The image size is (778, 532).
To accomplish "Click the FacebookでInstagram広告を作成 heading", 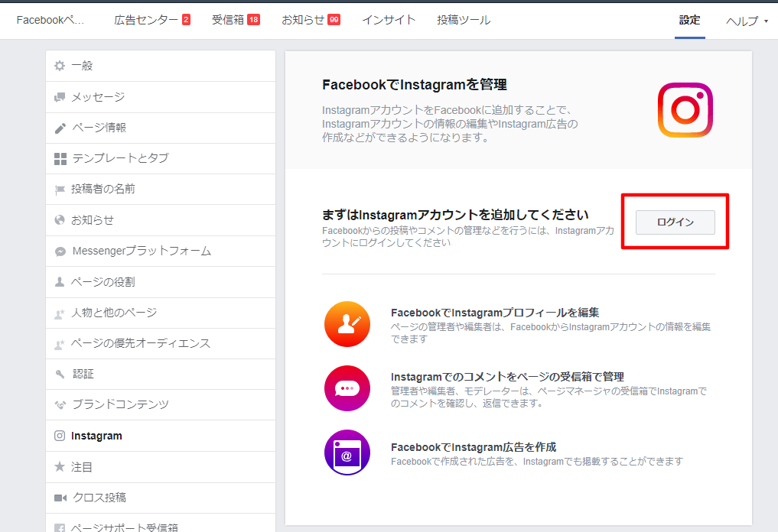I will tap(474, 447).
